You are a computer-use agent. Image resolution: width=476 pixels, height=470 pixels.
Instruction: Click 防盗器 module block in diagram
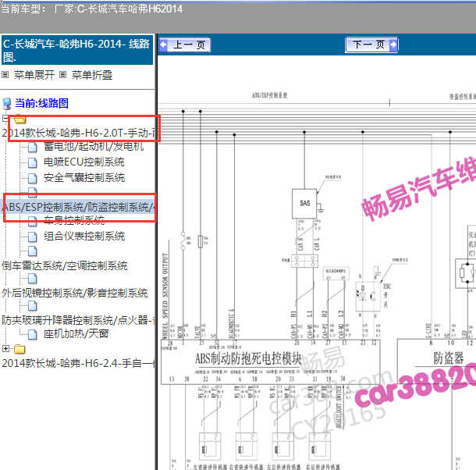pyautogui.click(x=438, y=361)
